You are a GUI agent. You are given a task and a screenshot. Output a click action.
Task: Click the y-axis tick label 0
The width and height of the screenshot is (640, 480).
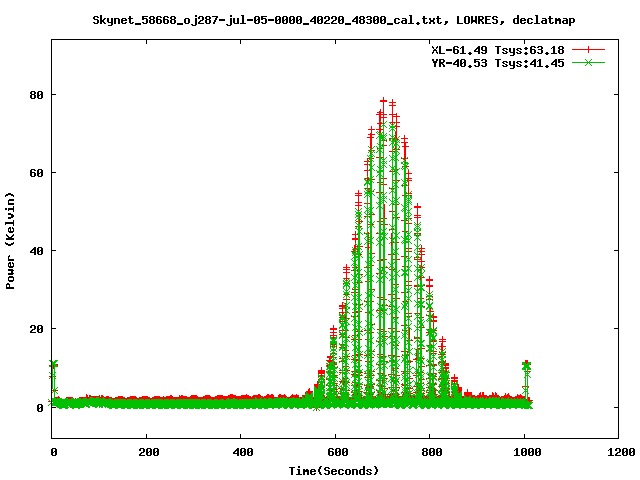tap(40, 408)
